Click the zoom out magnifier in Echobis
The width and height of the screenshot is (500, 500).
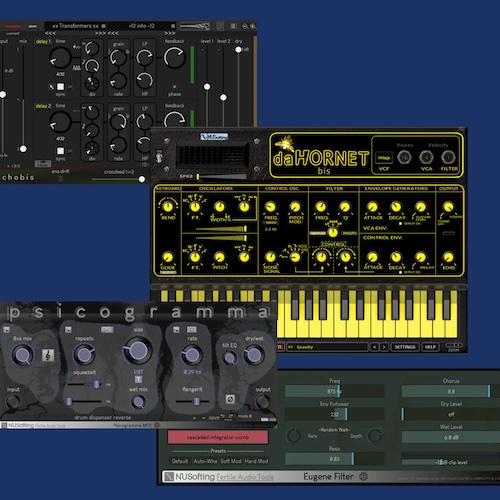point(245,26)
